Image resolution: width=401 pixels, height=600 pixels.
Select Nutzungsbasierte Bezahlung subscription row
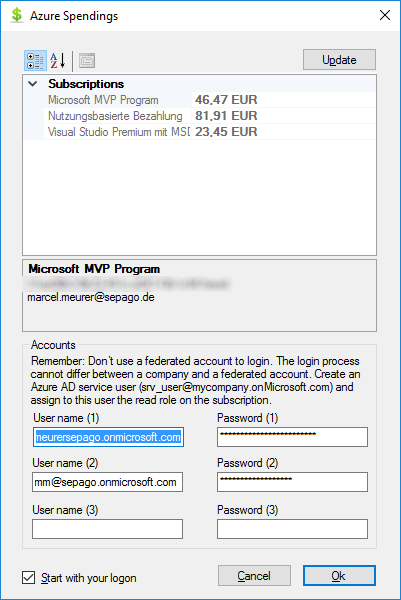199,116
